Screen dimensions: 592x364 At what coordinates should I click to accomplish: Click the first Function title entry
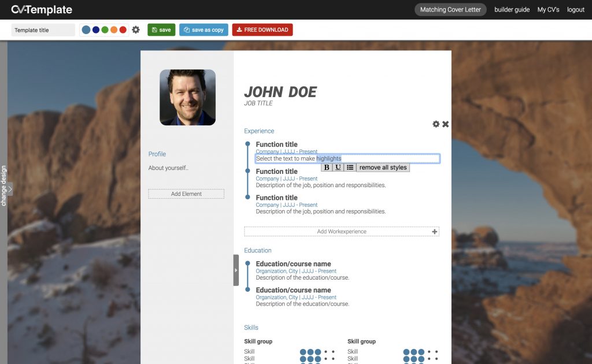click(x=276, y=144)
